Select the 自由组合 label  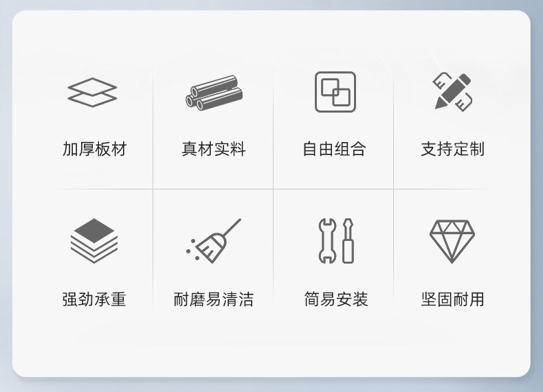pyautogui.click(x=334, y=149)
